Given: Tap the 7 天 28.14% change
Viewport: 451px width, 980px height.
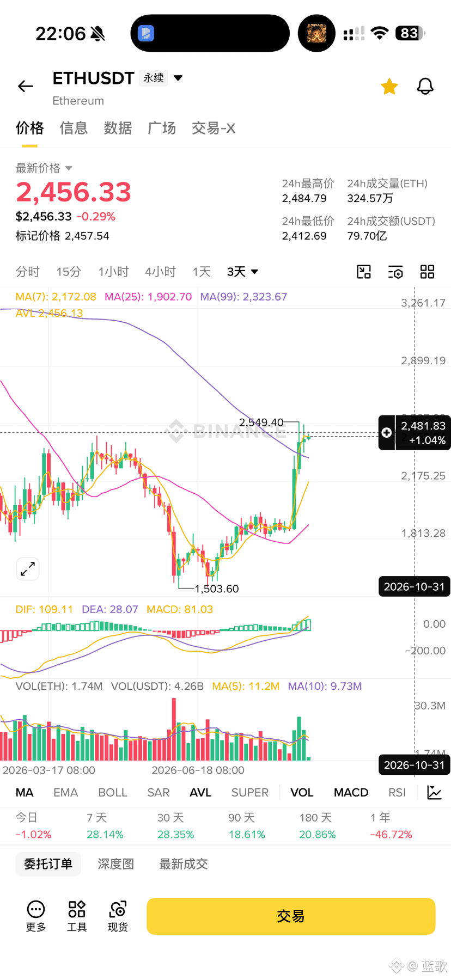Looking at the screenshot, I should 105,826.
